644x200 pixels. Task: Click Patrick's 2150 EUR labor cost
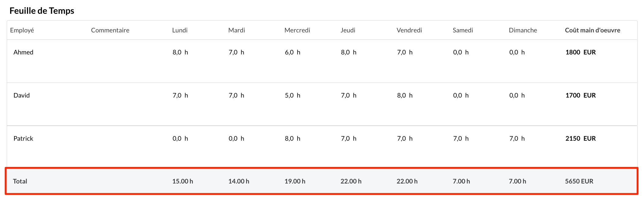pos(581,139)
